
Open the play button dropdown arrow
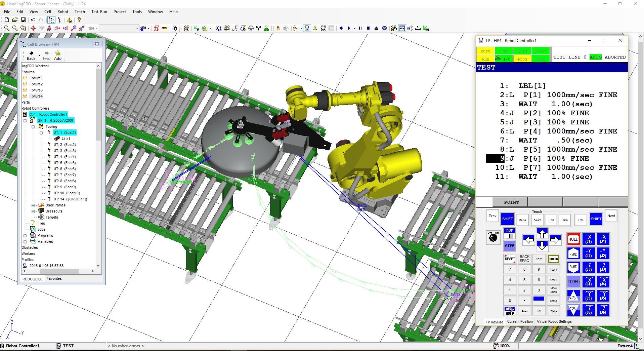(354, 28)
